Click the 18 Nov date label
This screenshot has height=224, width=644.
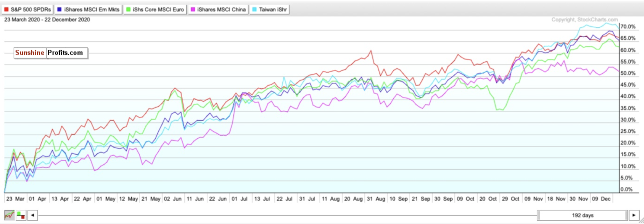coord(556,199)
